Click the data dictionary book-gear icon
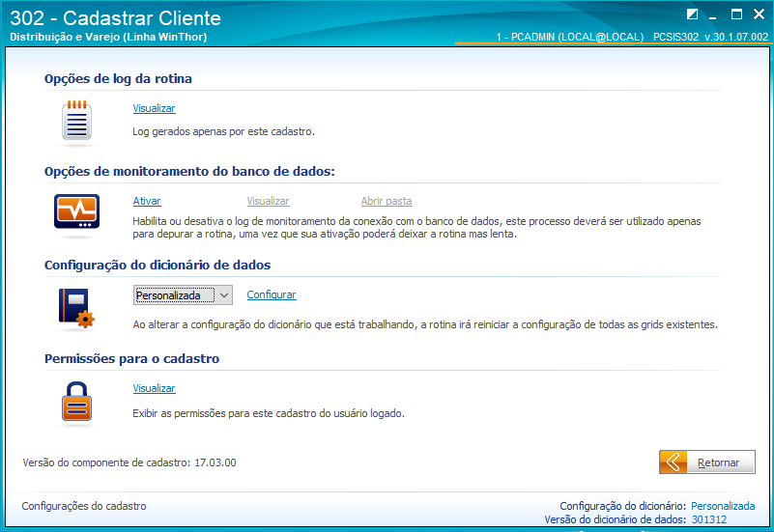This screenshot has width=774, height=532. click(76, 308)
